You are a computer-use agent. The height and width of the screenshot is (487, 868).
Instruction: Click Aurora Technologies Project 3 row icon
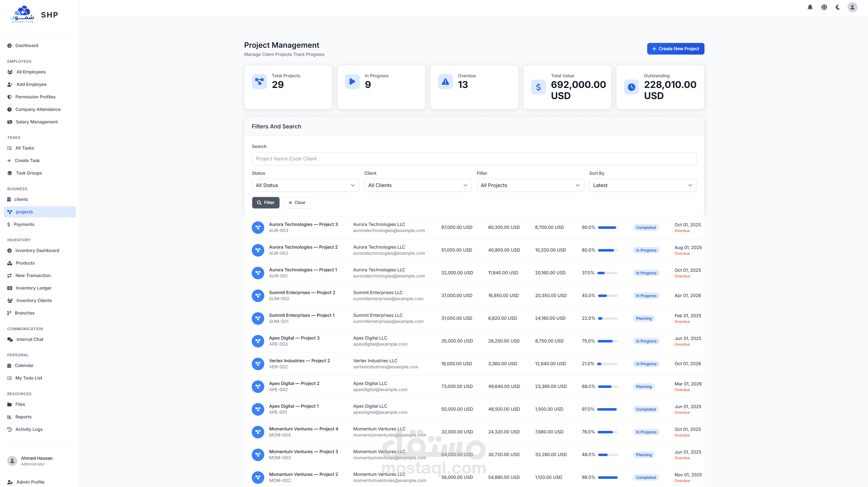258,227
